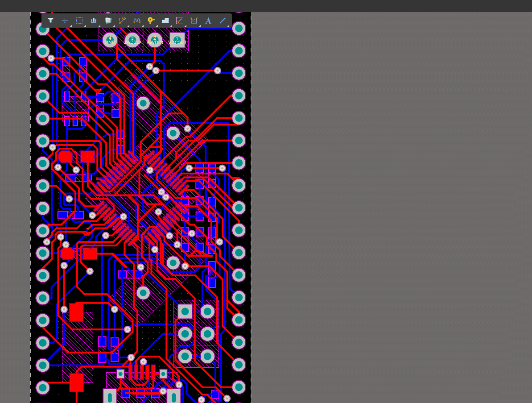Select pad 4 labeled GND
Screen dimensions: 532x403
pyautogui.click(x=110, y=40)
